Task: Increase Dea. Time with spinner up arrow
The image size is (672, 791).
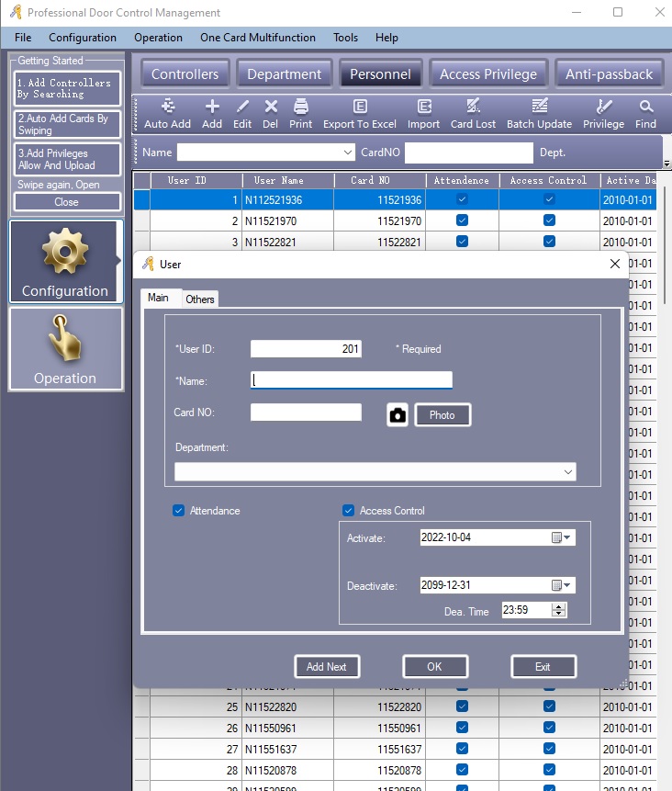Action: [558, 606]
